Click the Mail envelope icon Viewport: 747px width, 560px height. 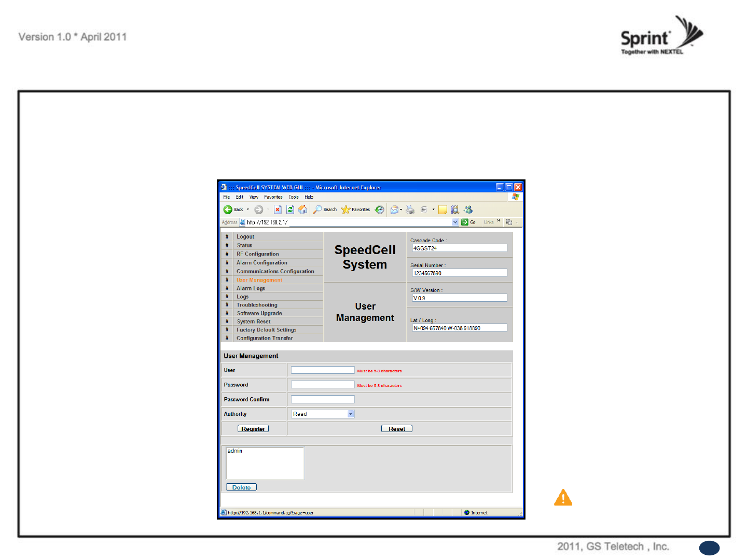(x=394, y=209)
